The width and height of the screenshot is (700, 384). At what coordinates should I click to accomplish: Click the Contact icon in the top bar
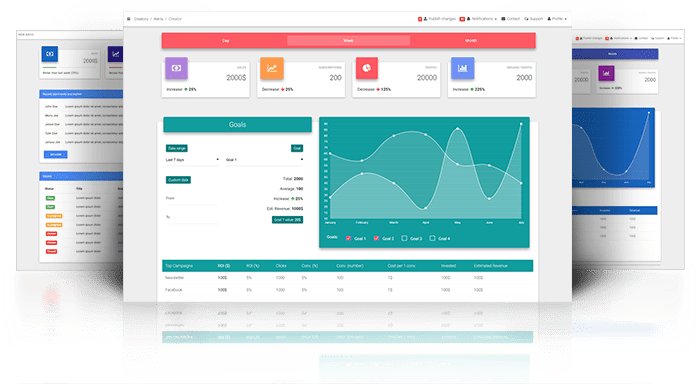[503, 19]
